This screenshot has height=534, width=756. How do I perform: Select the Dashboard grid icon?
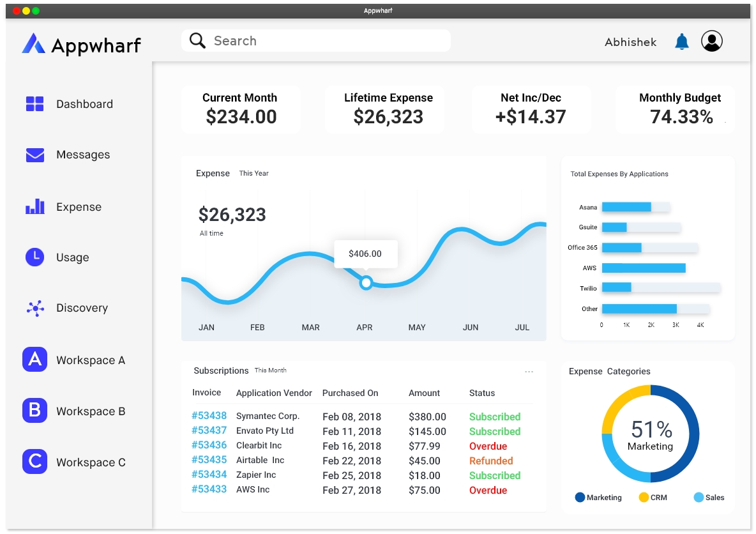point(34,103)
